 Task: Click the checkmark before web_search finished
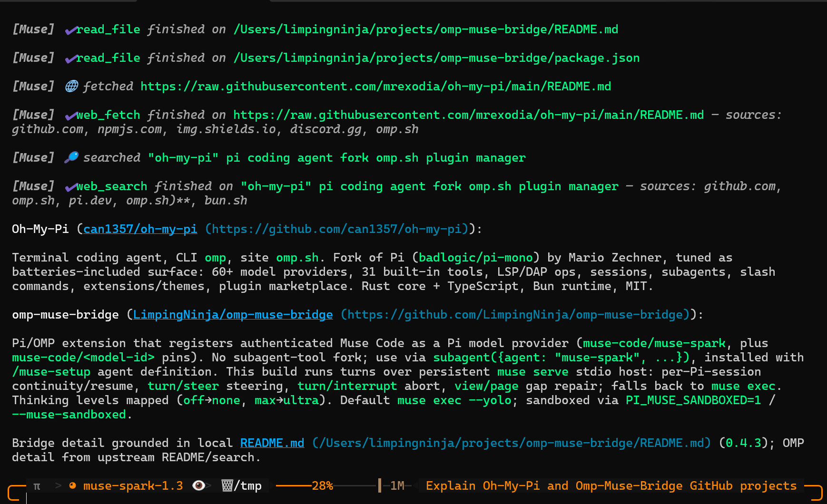point(71,187)
